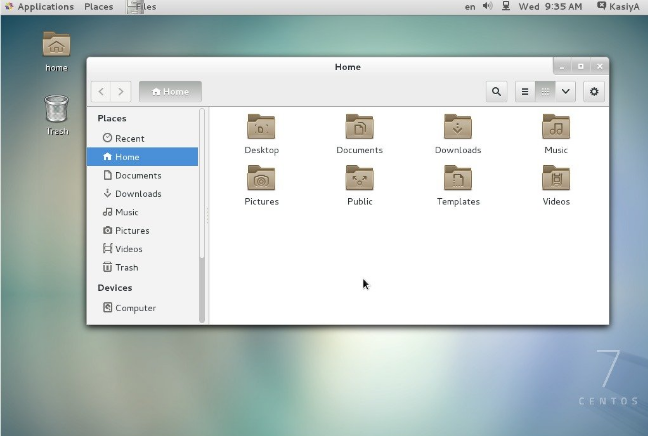
Task: Select Home in the sidebar
Action: tap(143, 157)
